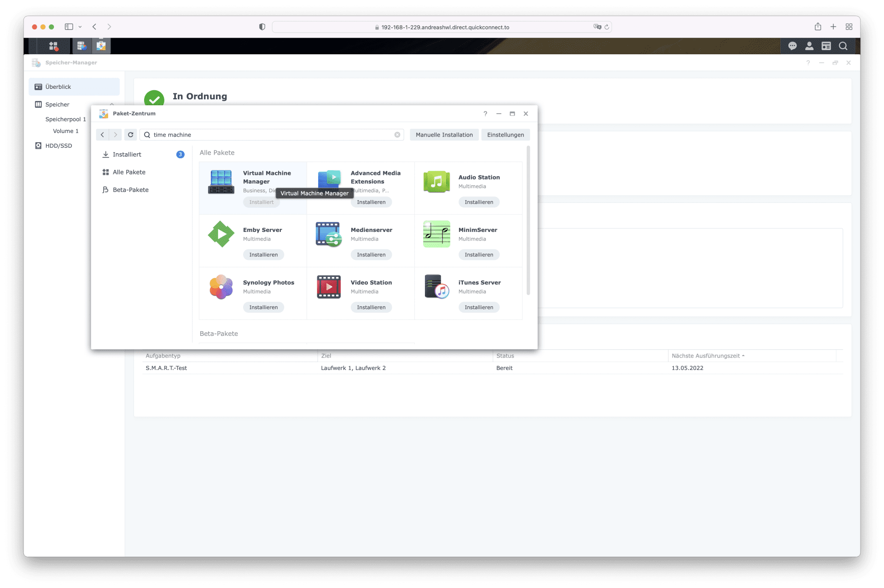Click Manuelle Installation button

coord(444,135)
